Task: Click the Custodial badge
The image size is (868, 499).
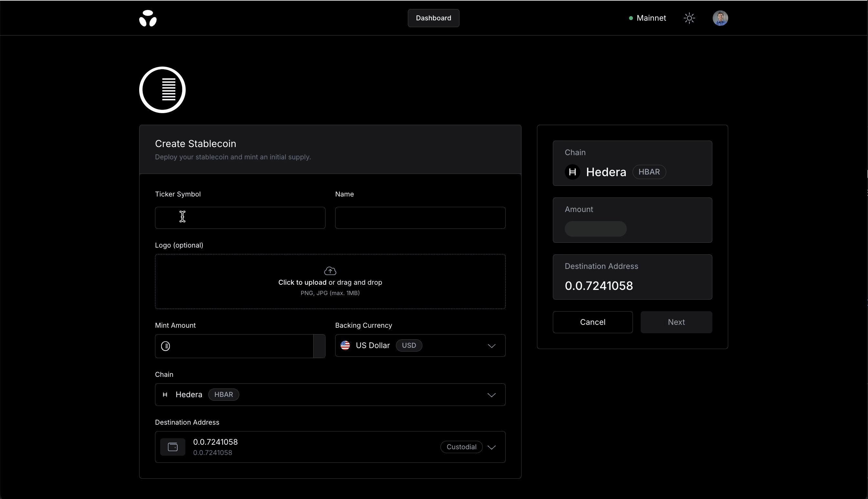Action: coord(461,447)
